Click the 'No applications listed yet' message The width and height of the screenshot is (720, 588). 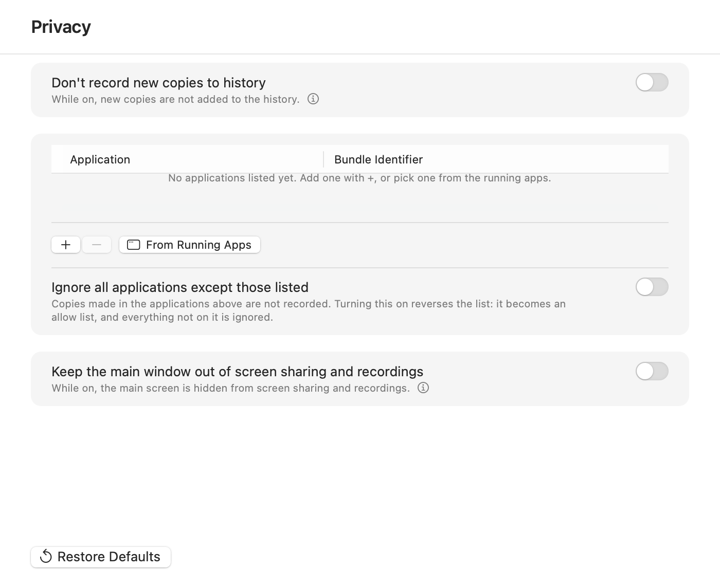click(x=359, y=178)
